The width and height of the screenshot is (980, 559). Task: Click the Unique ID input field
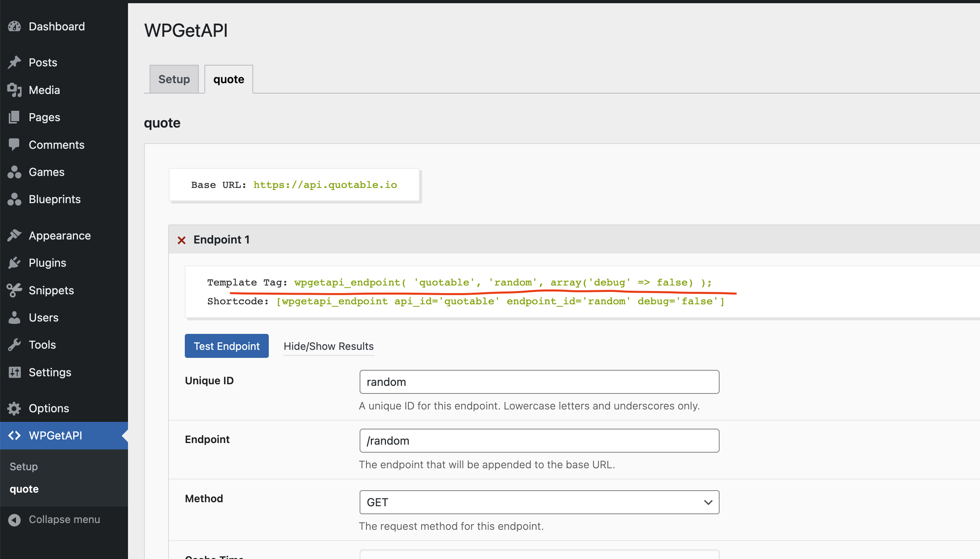click(539, 382)
